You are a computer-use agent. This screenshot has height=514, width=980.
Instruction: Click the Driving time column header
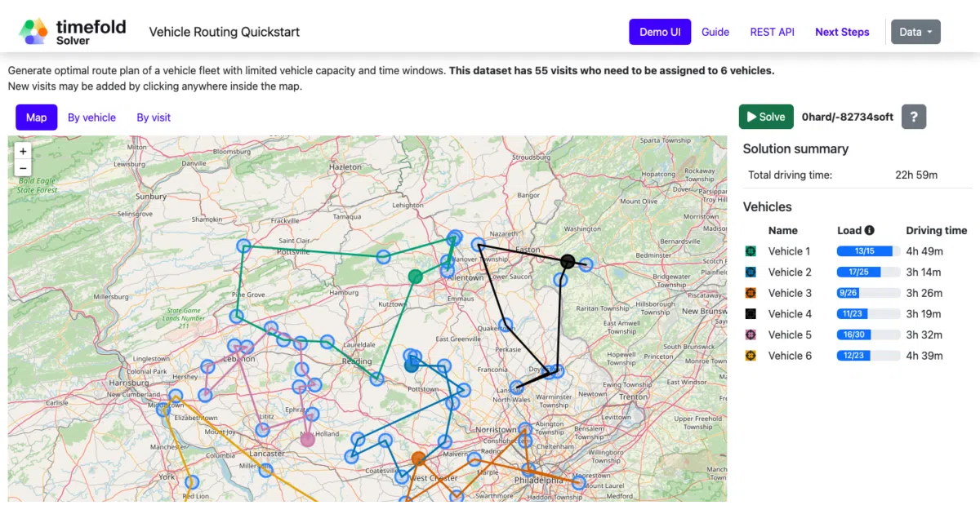(936, 230)
